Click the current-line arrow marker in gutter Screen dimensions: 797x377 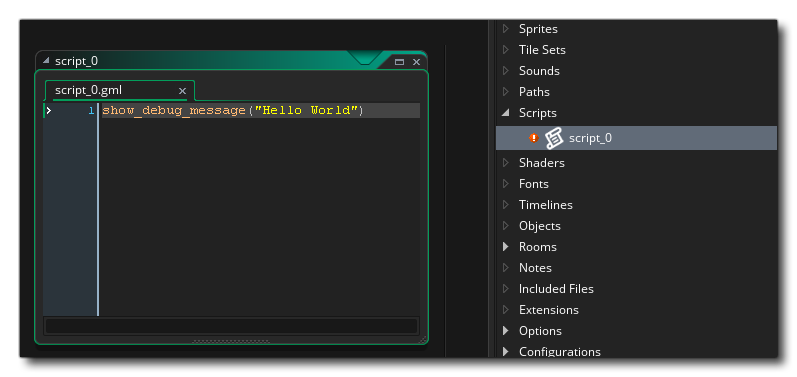pyautogui.click(x=49, y=110)
